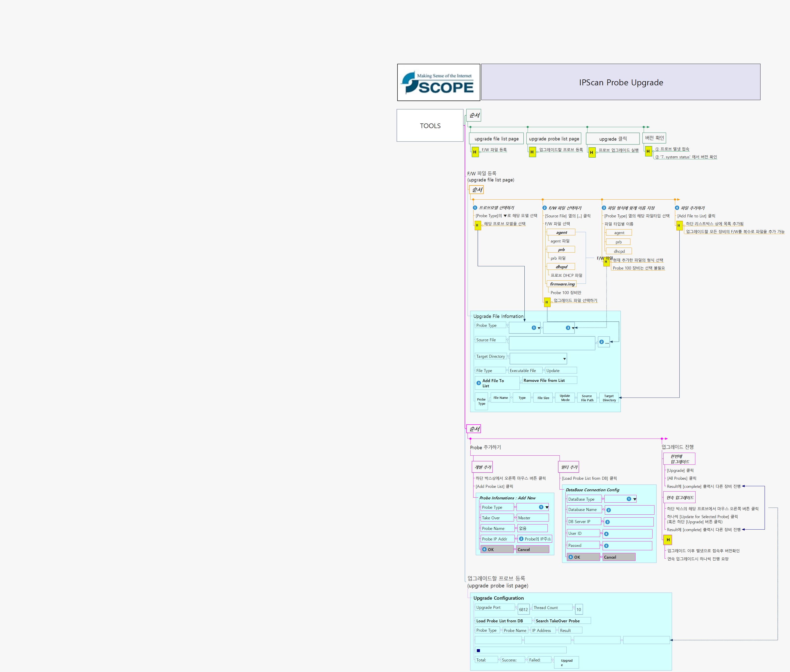
Task: Click the yellow H icon beside F/W 파일 등록
Action: 475,152
